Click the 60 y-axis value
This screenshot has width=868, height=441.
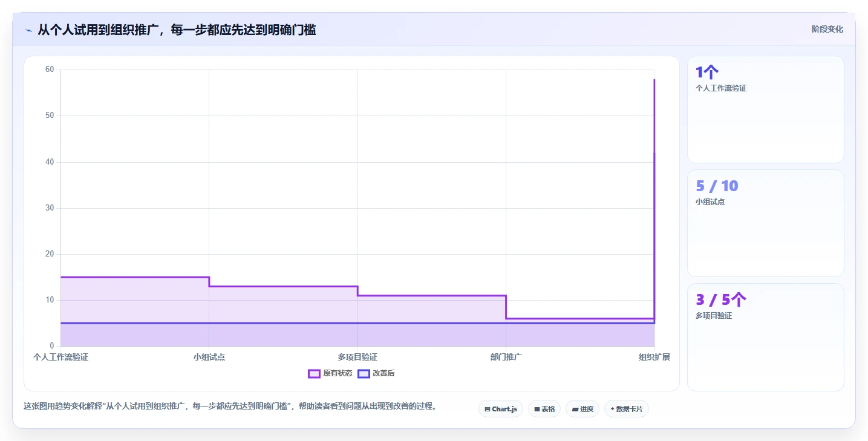point(50,70)
